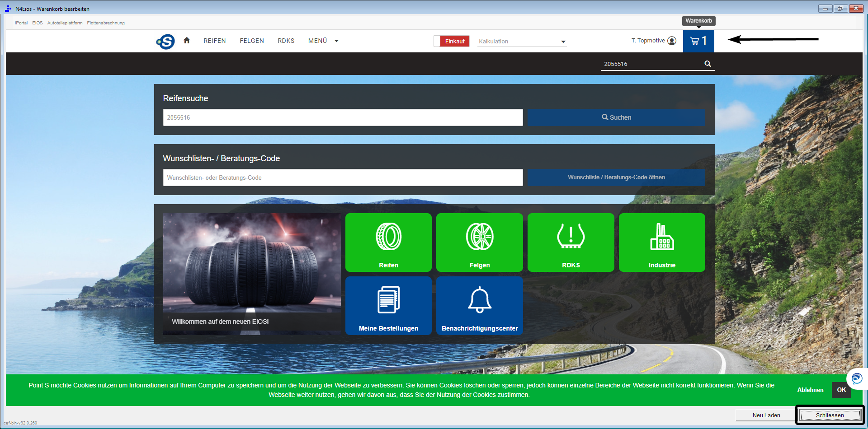This screenshot has width=868, height=429.
Task: Switch to the Flottenabrechnung tab
Action: pyautogui.click(x=106, y=23)
